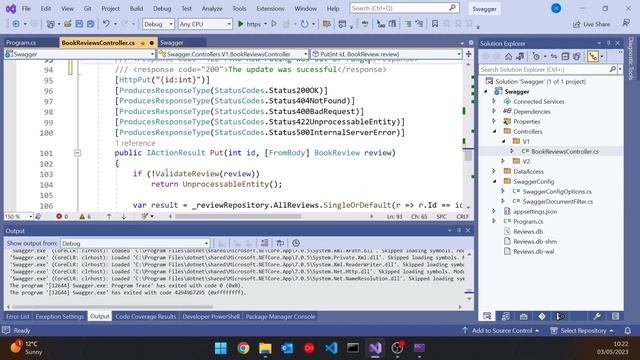The image size is (640, 360).
Task: Toggle Preview Selected Items in Solution Explorer
Action: click(593, 56)
